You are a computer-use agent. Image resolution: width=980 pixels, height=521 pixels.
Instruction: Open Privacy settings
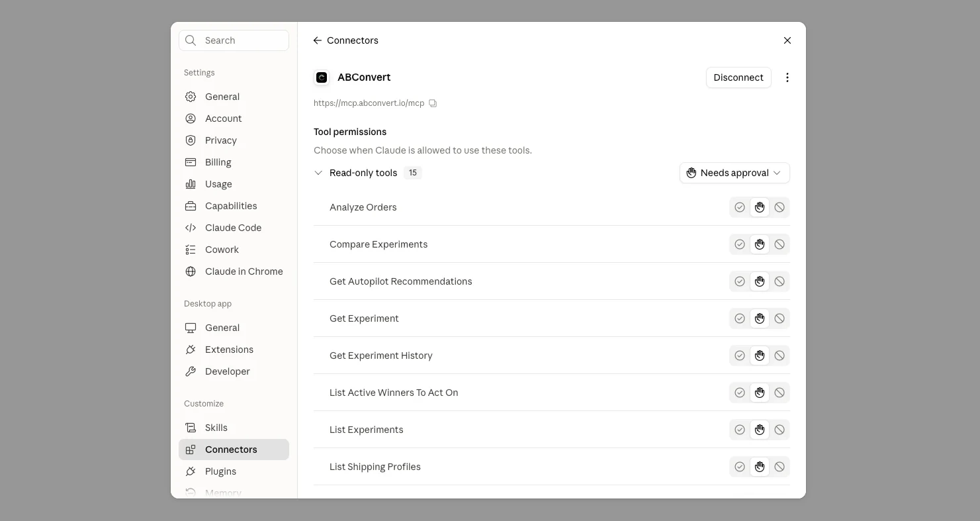tap(234, 140)
